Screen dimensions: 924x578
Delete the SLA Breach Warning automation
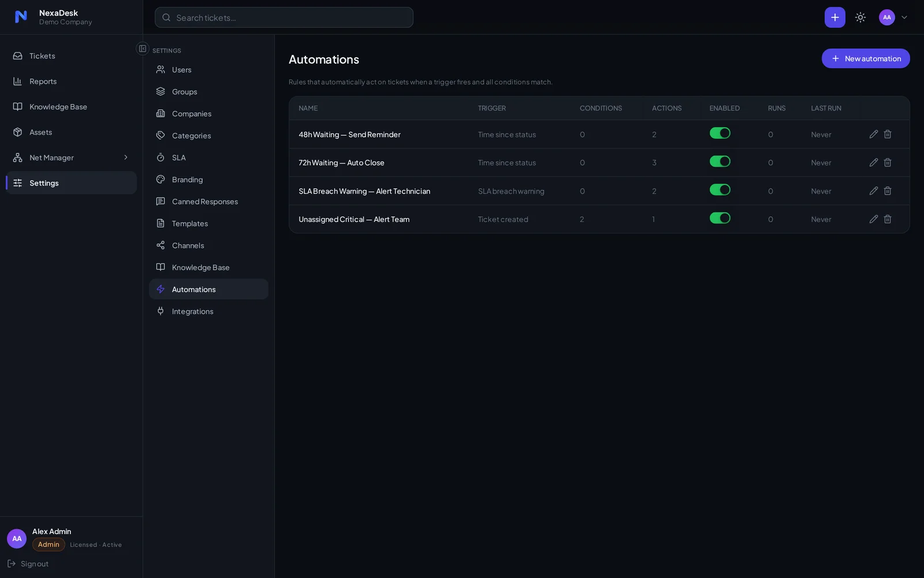(x=888, y=191)
